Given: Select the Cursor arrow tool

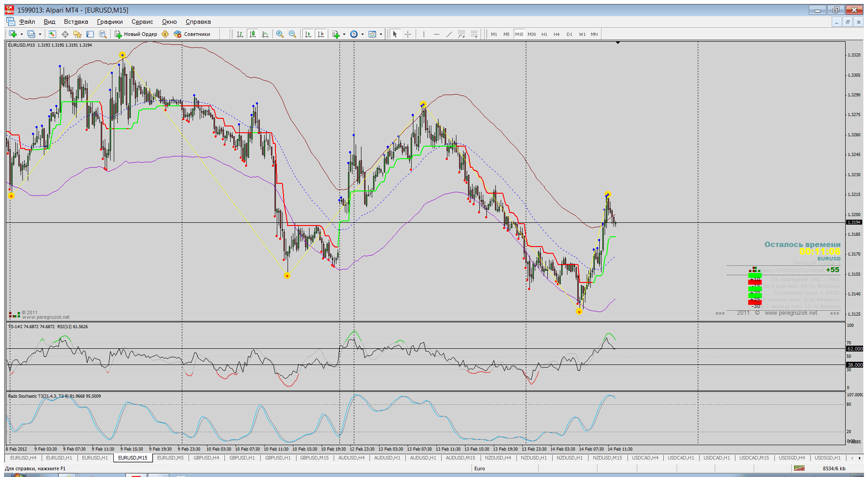Looking at the screenshot, I should pos(395,34).
